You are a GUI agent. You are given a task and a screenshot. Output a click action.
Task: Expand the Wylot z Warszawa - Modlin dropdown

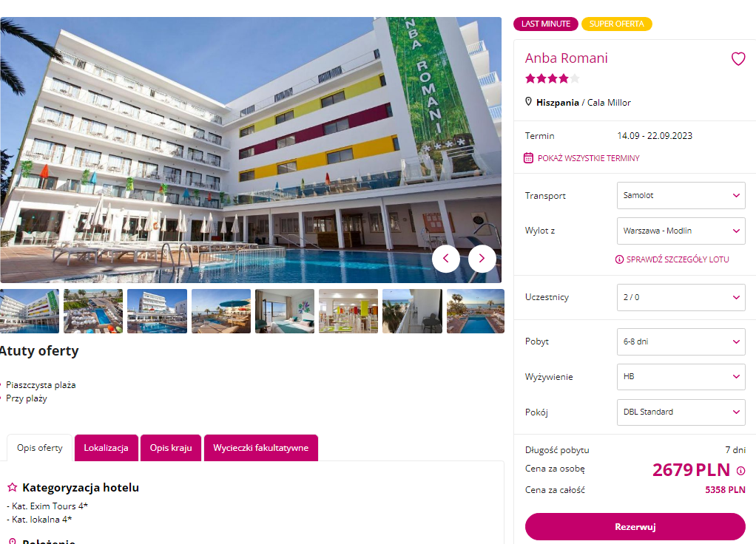tap(681, 231)
